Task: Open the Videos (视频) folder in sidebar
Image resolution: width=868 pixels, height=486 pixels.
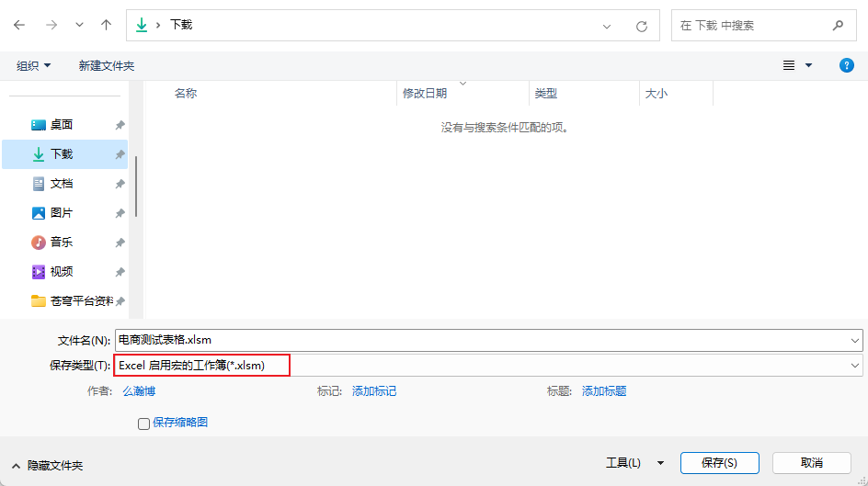Action: tap(62, 272)
